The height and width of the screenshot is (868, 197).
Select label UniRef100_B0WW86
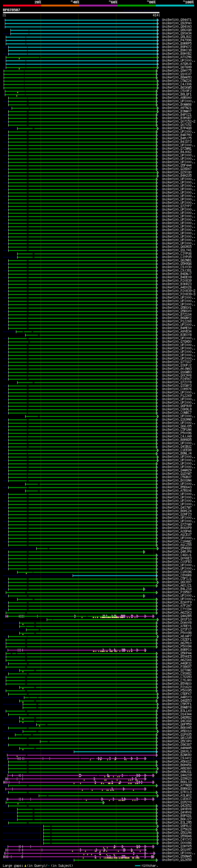click(176, 104)
